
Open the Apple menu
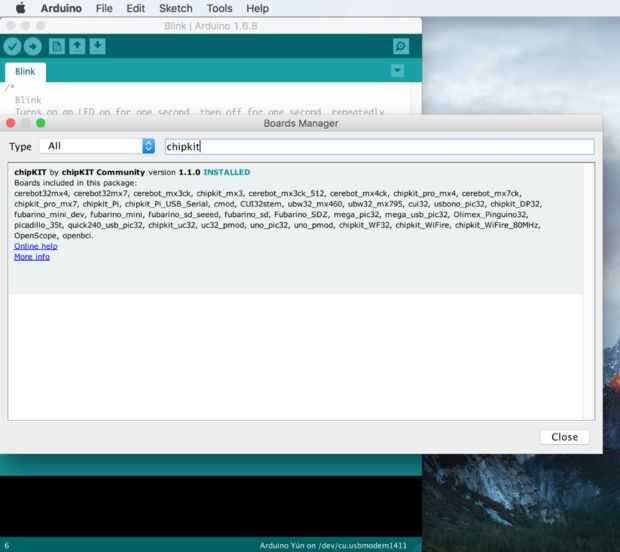click(21, 8)
